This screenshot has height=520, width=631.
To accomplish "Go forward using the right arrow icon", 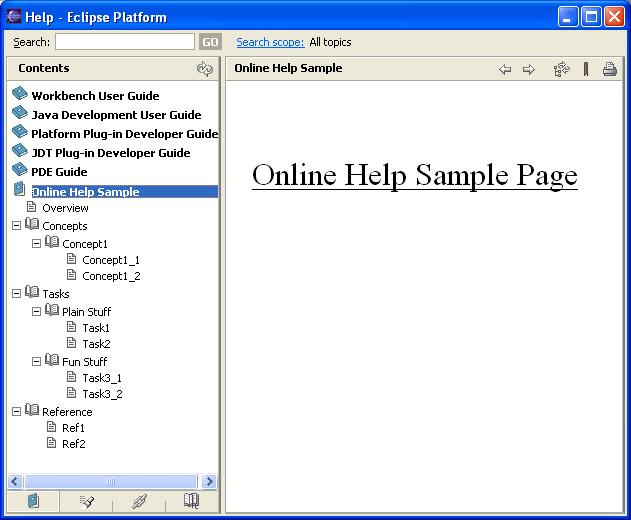I will pos(528,70).
